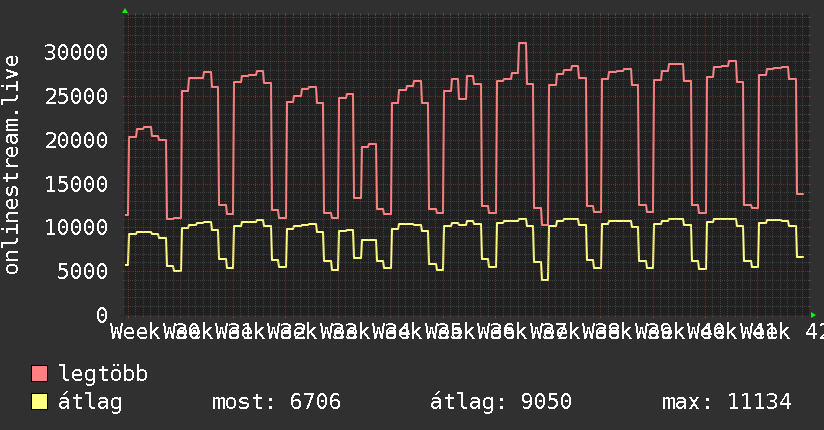The width and height of the screenshot is (824, 430).
Task: Click the onlinestream.live vertical axis title
Action: click(x=12, y=165)
